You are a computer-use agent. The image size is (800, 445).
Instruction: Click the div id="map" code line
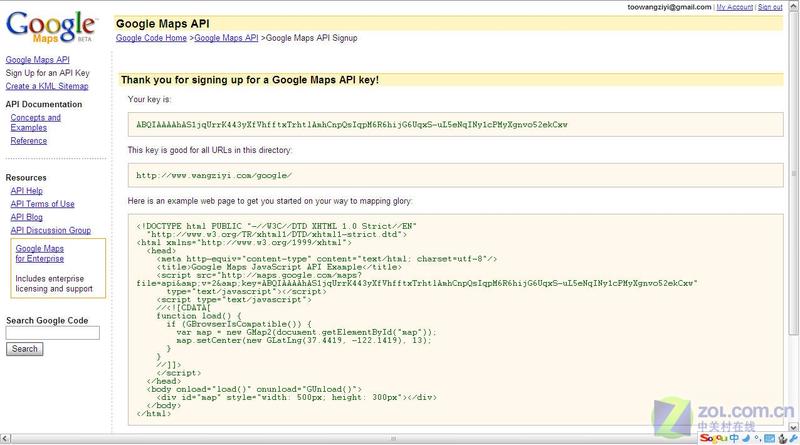pyautogui.click(x=296, y=398)
